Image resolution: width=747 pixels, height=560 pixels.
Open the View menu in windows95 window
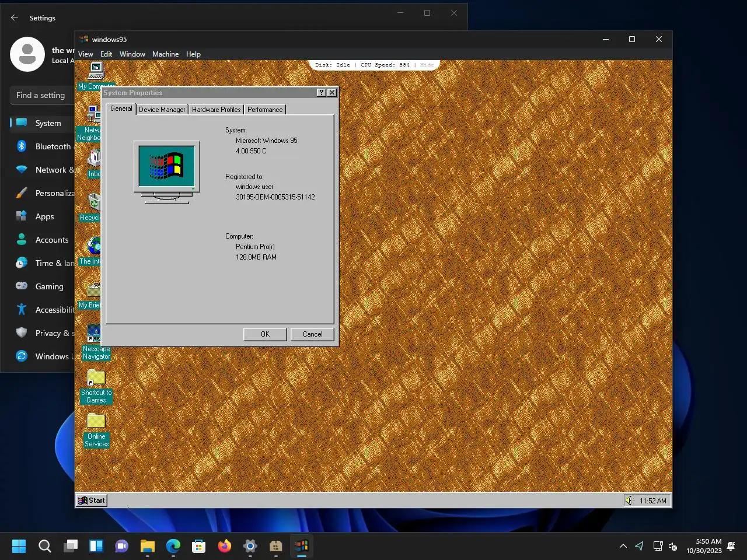tap(85, 54)
